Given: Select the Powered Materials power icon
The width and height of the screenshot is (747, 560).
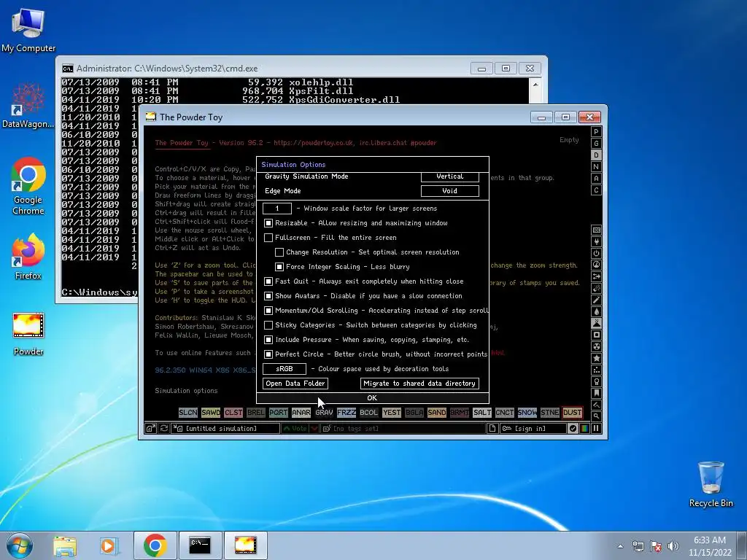Looking at the screenshot, I should click(x=596, y=253).
